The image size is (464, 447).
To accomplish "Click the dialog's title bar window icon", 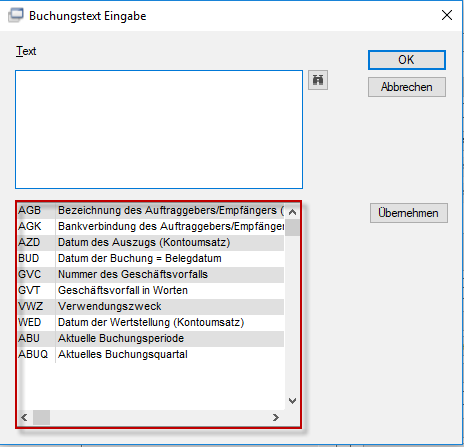I will tap(16, 15).
